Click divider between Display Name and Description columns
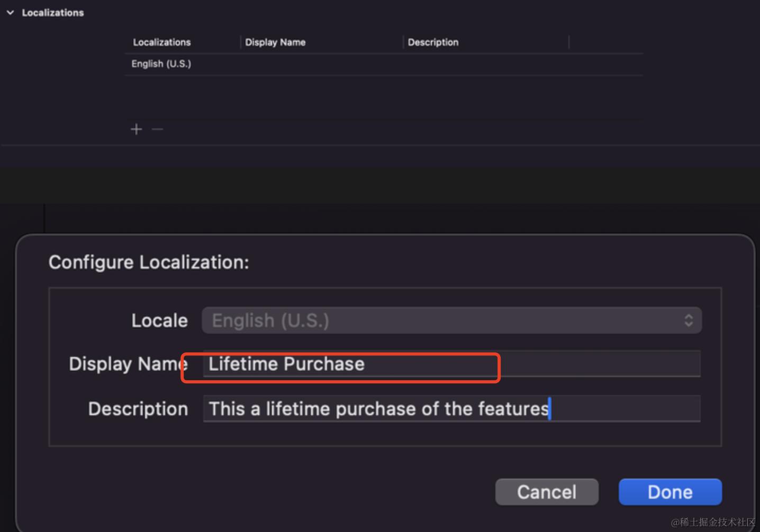Screen dimensions: 760x532 pyautogui.click(x=403, y=42)
